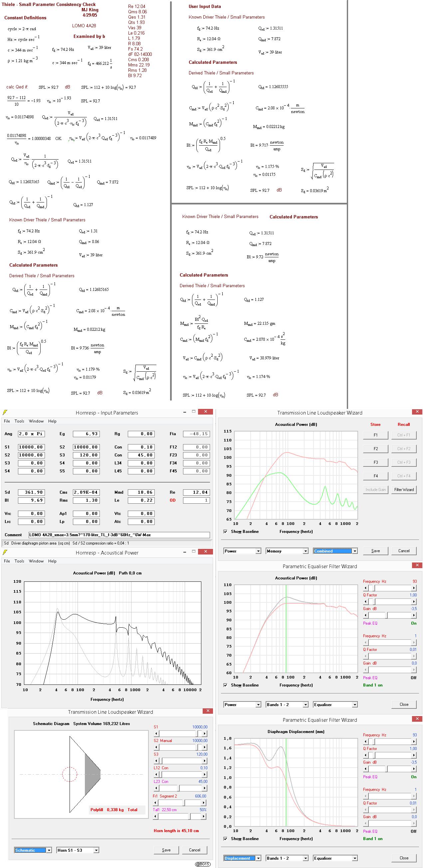Click the Filter Wizard button
Viewport: 423px width, 868px height.
pyautogui.click(x=404, y=490)
